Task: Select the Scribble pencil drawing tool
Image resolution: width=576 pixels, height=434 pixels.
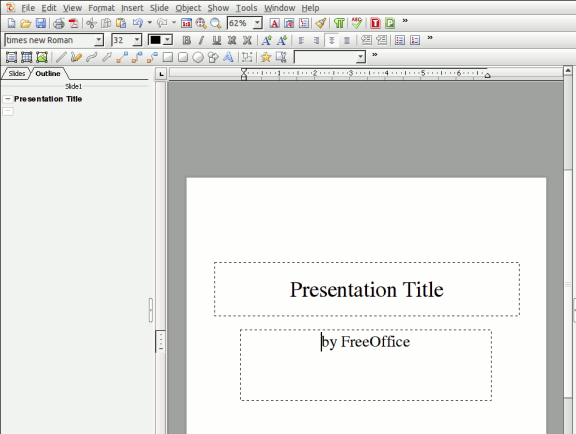Action: point(76,57)
